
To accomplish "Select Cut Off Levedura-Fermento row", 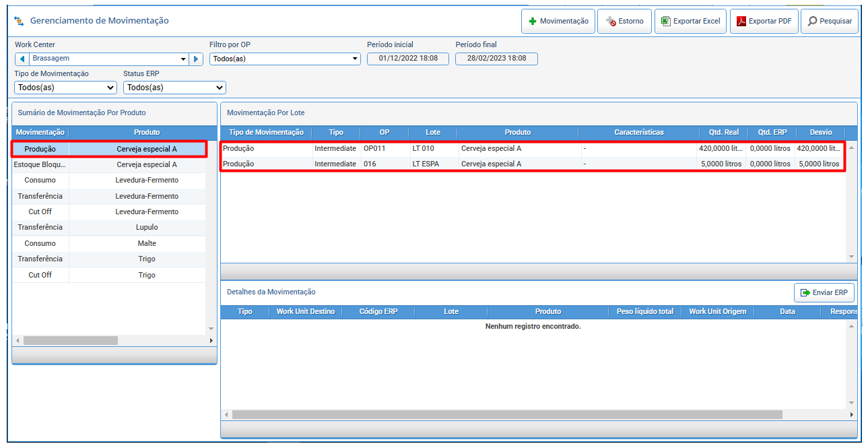I will click(109, 212).
